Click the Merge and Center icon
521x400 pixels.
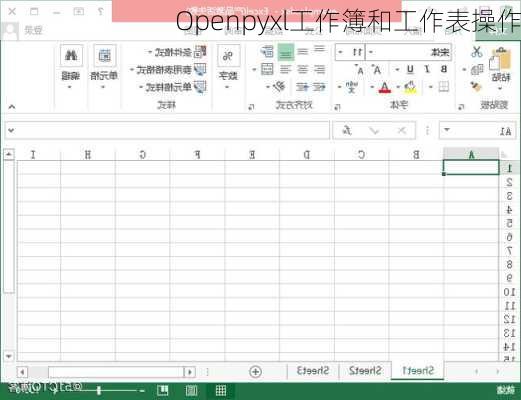coord(267,70)
